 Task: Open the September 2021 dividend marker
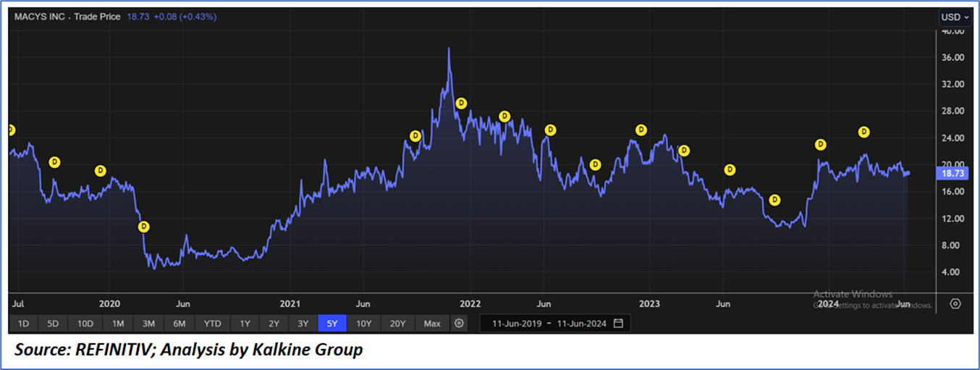[x=415, y=135]
